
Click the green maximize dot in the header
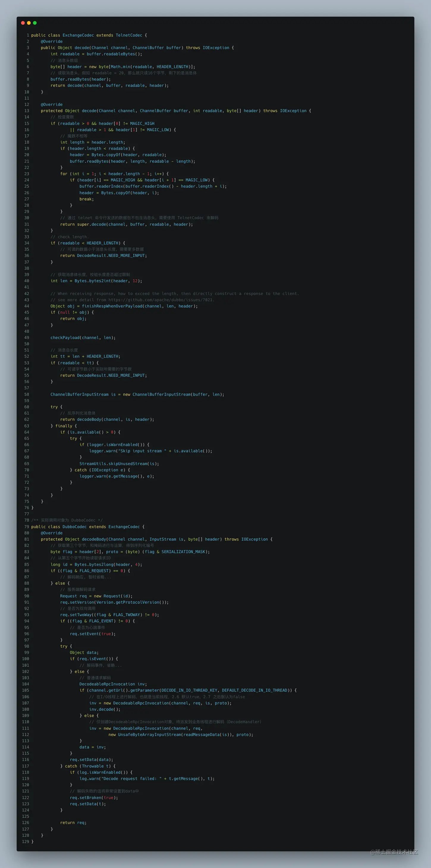coord(35,23)
